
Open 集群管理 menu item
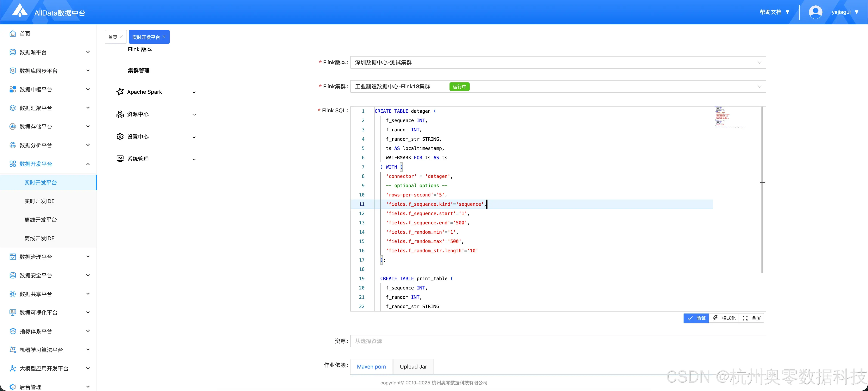(x=139, y=71)
